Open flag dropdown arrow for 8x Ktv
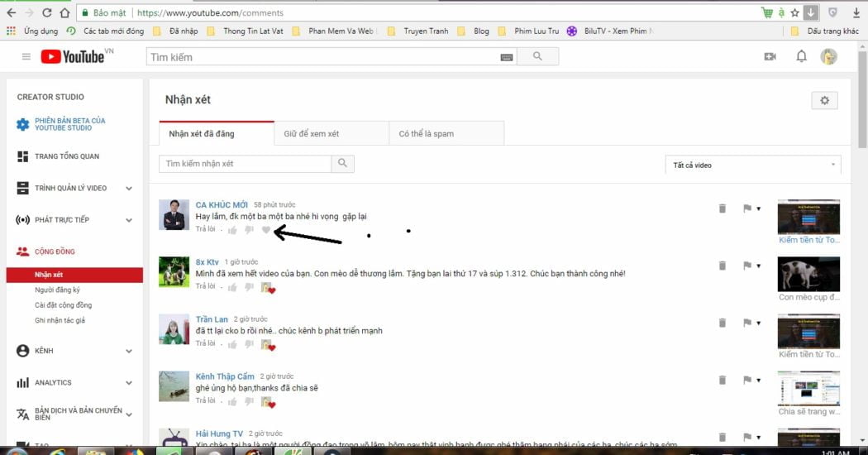This screenshot has height=455, width=868. pyautogui.click(x=758, y=266)
